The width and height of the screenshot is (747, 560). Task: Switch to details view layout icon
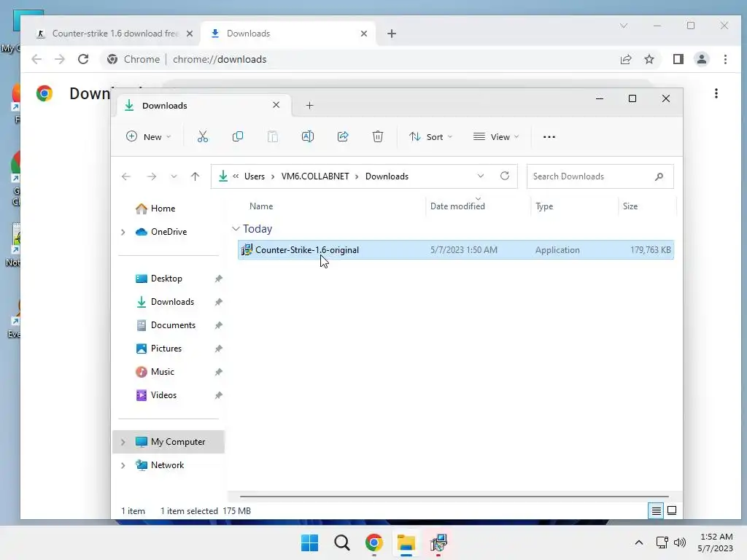coord(656,511)
